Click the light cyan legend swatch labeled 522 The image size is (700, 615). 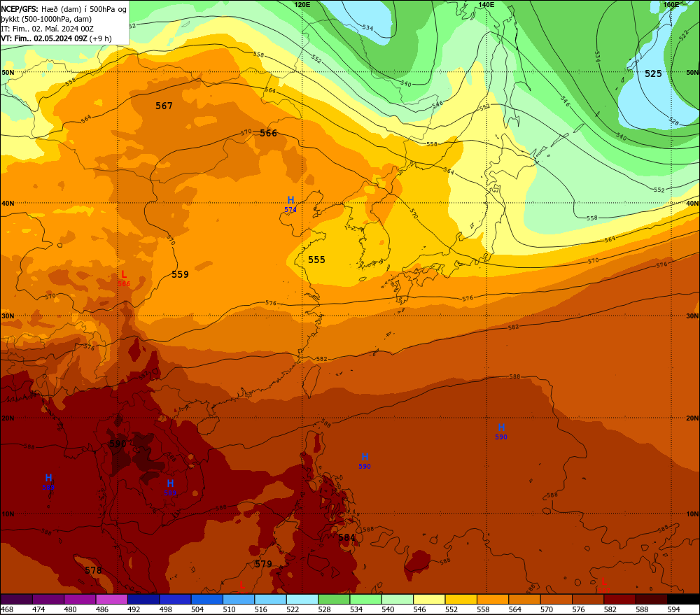302,600
